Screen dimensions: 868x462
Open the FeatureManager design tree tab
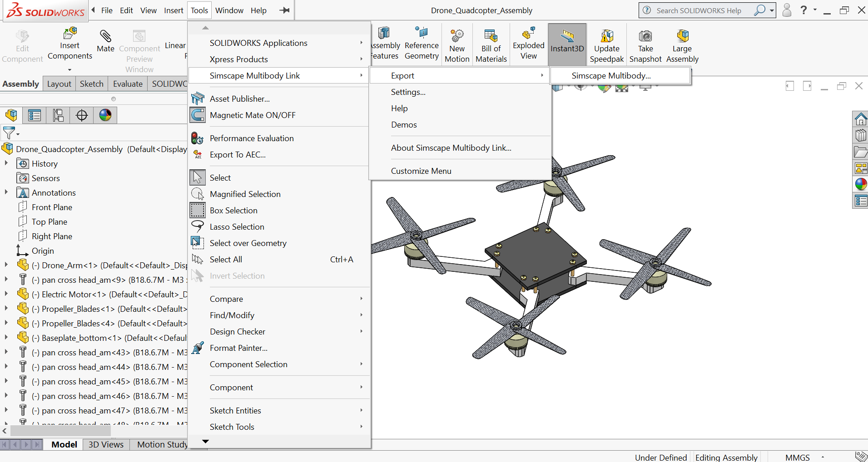[x=11, y=115]
